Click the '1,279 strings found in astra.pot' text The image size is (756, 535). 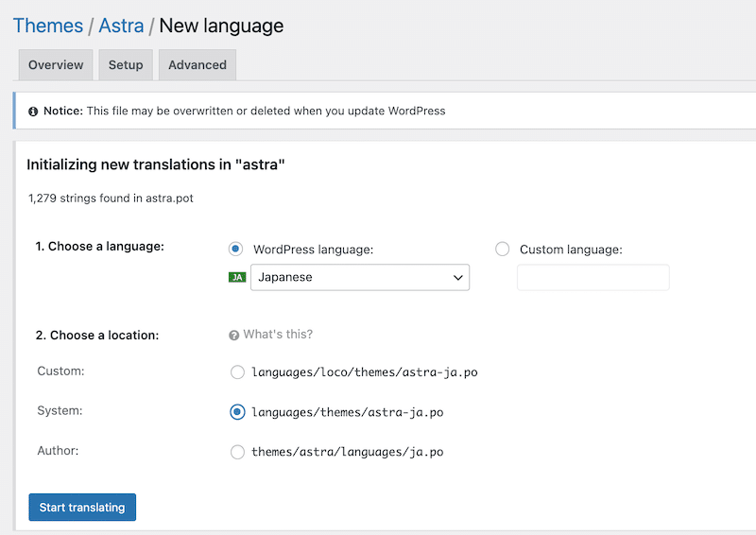(111, 198)
